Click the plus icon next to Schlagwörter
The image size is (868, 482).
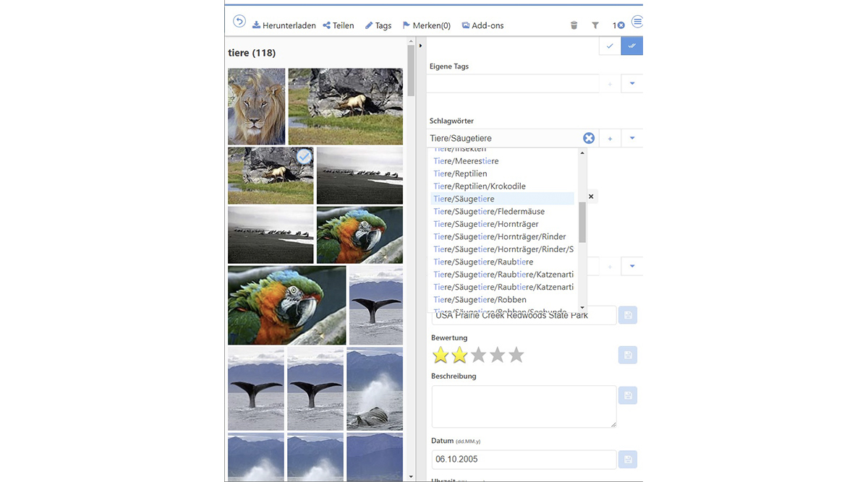tap(610, 139)
